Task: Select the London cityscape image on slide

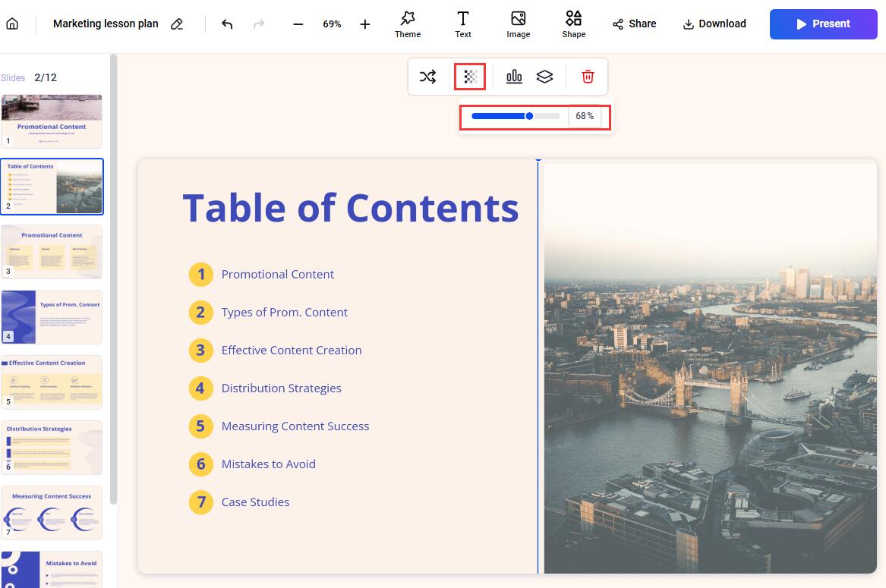Action: (x=711, y=368)
